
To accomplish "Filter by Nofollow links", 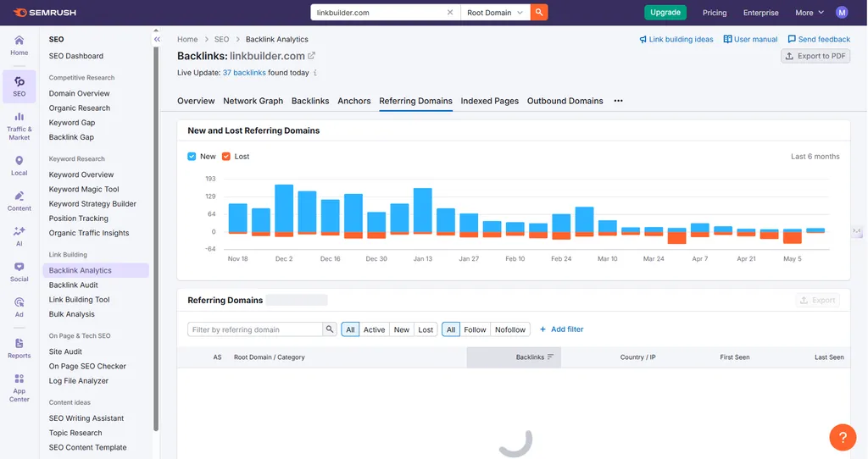I will (x=509, y=329).
